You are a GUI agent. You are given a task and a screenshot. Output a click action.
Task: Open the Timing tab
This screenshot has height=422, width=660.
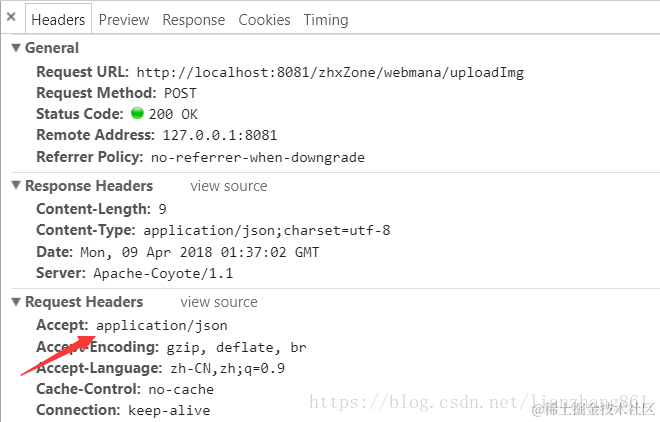326,20
